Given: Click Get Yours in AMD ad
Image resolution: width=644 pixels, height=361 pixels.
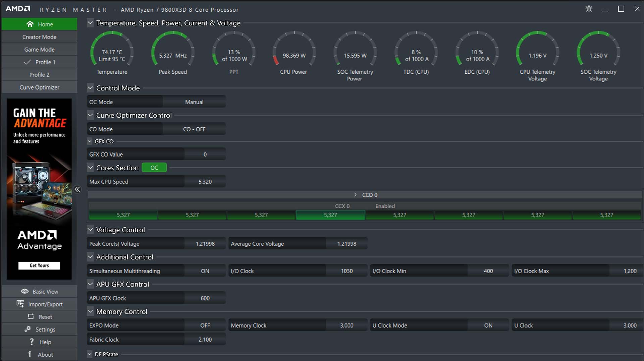Looking at the screenshot, I should pos(39,265).
